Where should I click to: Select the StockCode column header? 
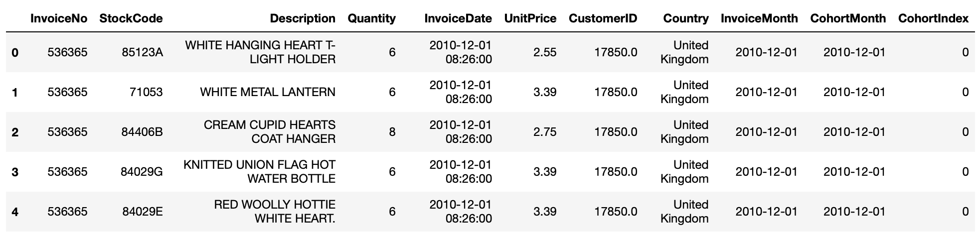click(131, 18)
